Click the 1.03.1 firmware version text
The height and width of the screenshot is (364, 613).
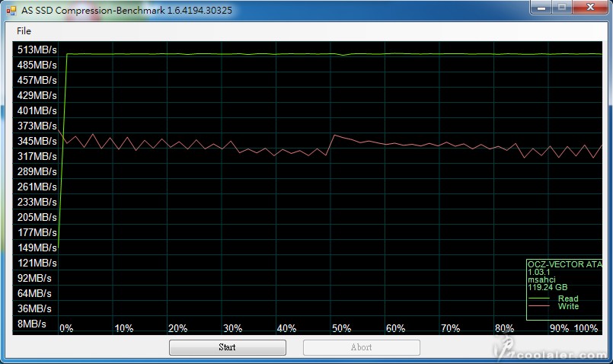coord(538,272)
